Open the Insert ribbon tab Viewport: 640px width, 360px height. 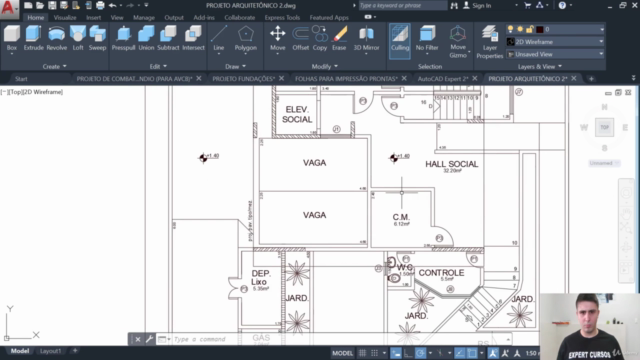pyautogui.click(x=93, y=18)
